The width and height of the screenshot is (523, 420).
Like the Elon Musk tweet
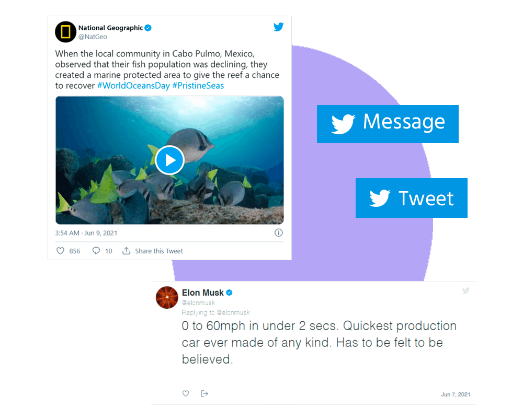pos(186,393)
